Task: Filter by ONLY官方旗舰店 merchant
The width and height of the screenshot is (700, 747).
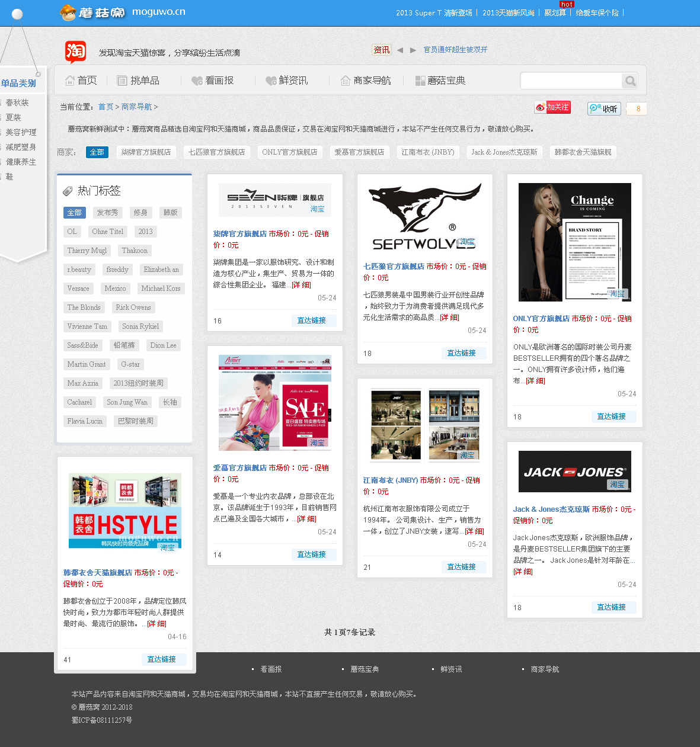Action: 289,152
